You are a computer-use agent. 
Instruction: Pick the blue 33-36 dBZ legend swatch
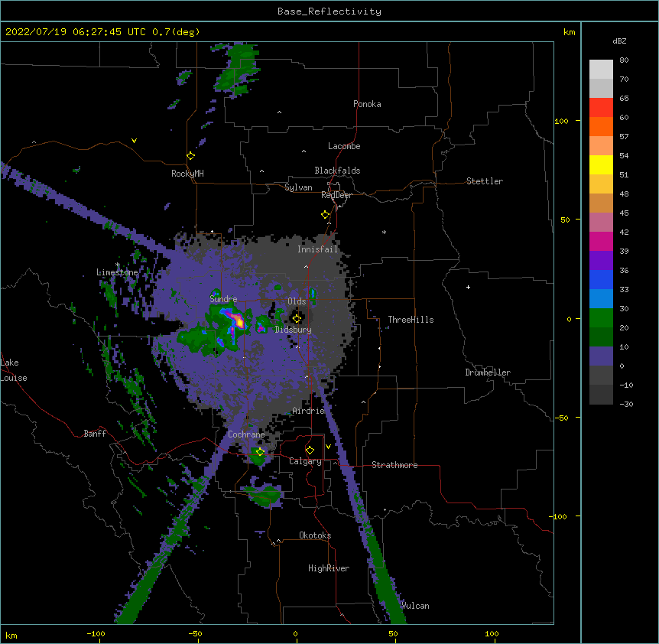point(601,279)
